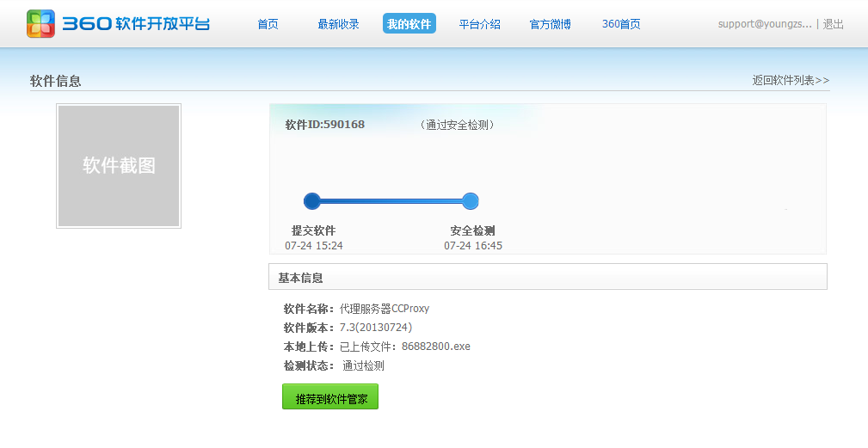Image resolution: width=868 pixels, height=448 pixels.
Task: Open the 平台介绍 navigation item
Action: (479, 24)
